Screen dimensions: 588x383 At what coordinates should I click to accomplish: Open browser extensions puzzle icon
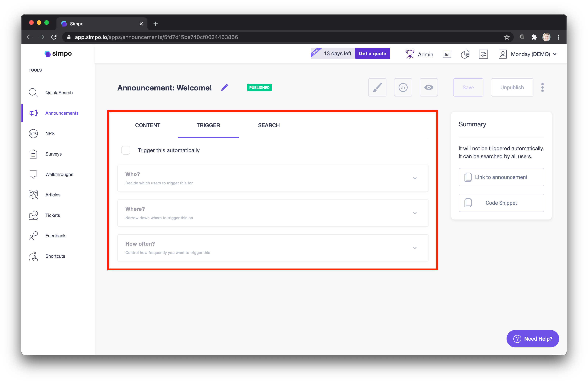[x=534, y=37]
